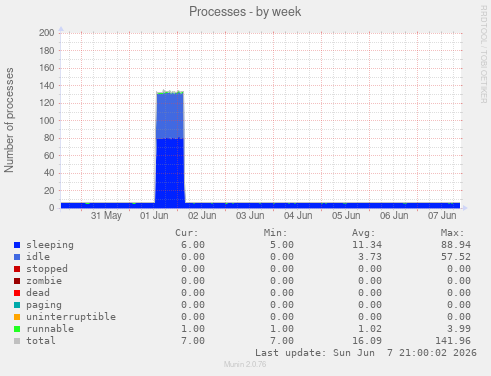This screenshot has height=376, width=491.
Task: Select the 'total' legend label
Action: [41, 341]
